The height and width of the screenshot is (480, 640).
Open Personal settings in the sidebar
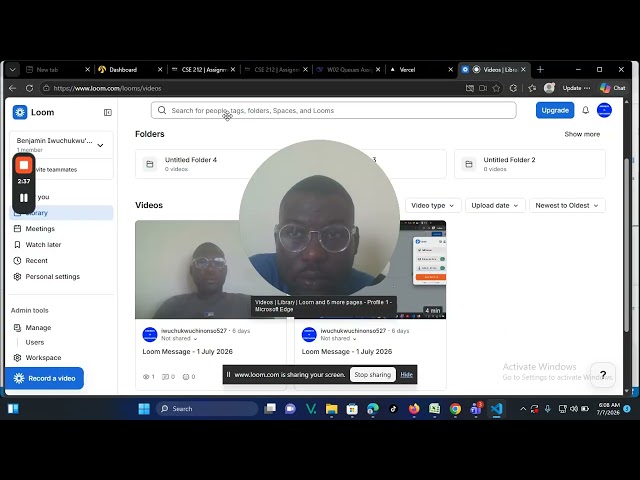61,276
